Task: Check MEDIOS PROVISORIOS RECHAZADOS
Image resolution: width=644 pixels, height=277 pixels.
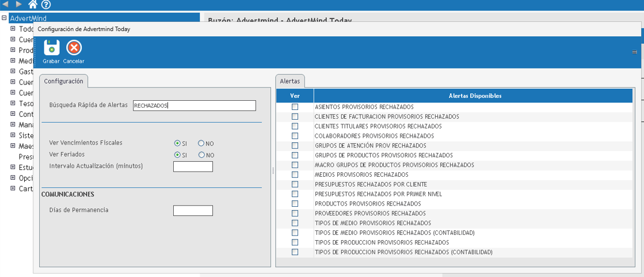Action: coord(295,174)
